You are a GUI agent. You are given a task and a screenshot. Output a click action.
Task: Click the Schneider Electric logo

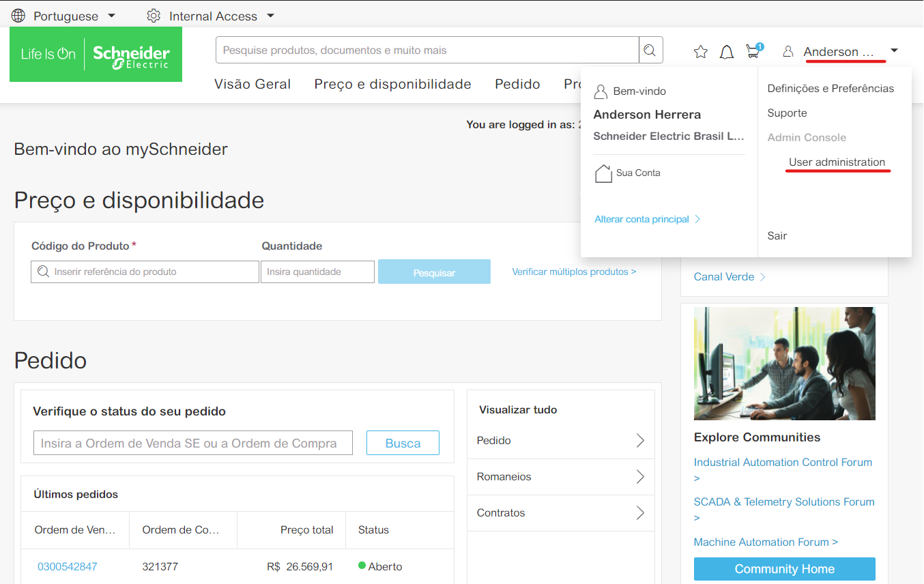click(96, 55)
